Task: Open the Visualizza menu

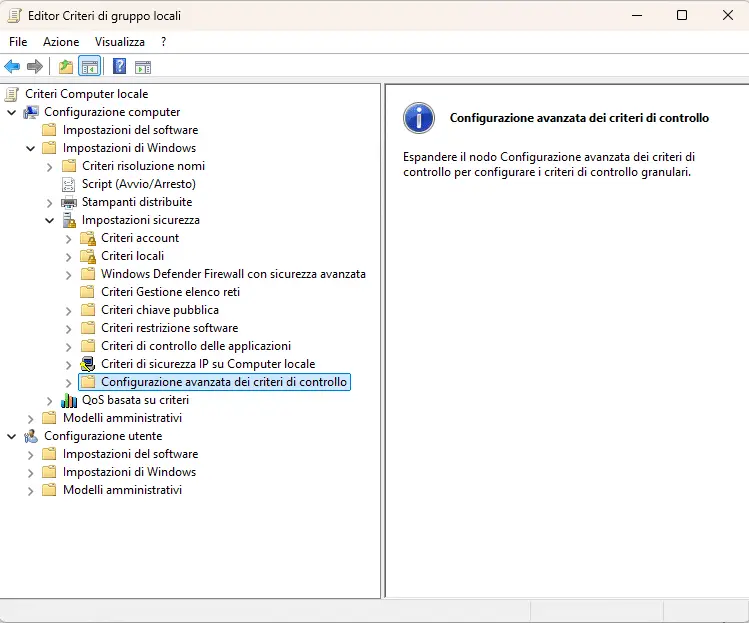Action: 120,42
